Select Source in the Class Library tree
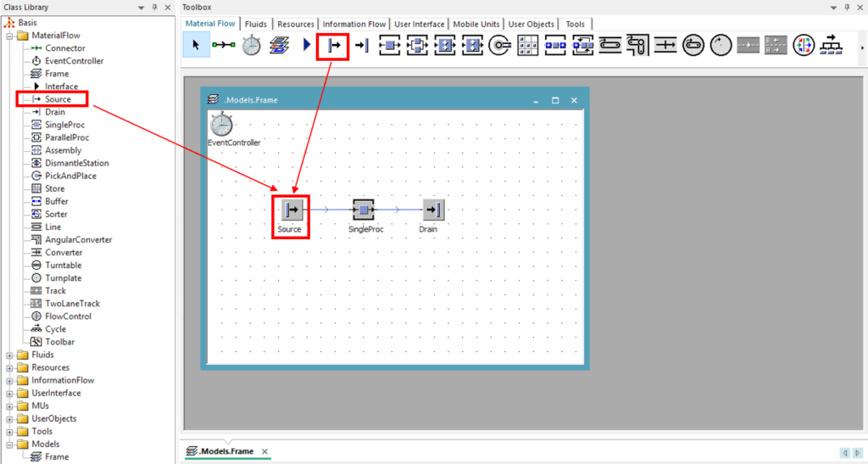Image resolution: width=868 pixels, height=464 pixels. click(x=58, y=99)
